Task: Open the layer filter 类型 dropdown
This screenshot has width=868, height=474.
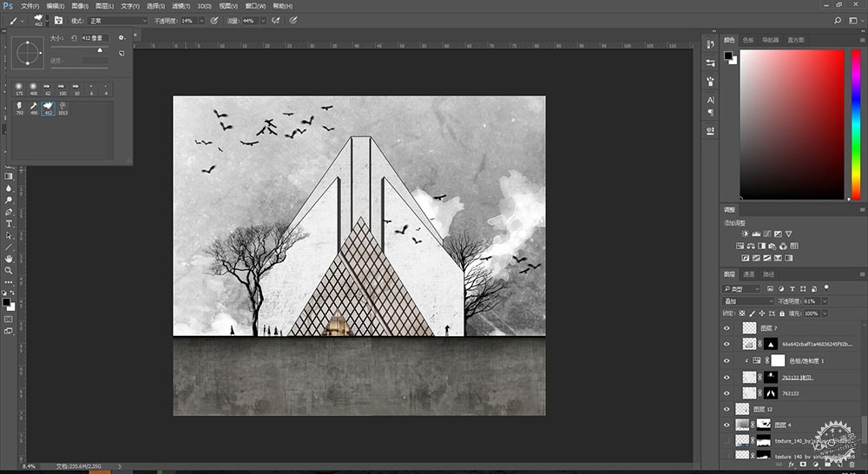Action: point(742,288)
